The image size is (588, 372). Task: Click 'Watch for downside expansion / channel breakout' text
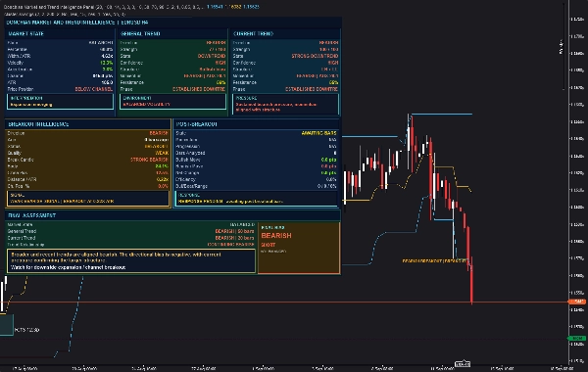(69, 267)
